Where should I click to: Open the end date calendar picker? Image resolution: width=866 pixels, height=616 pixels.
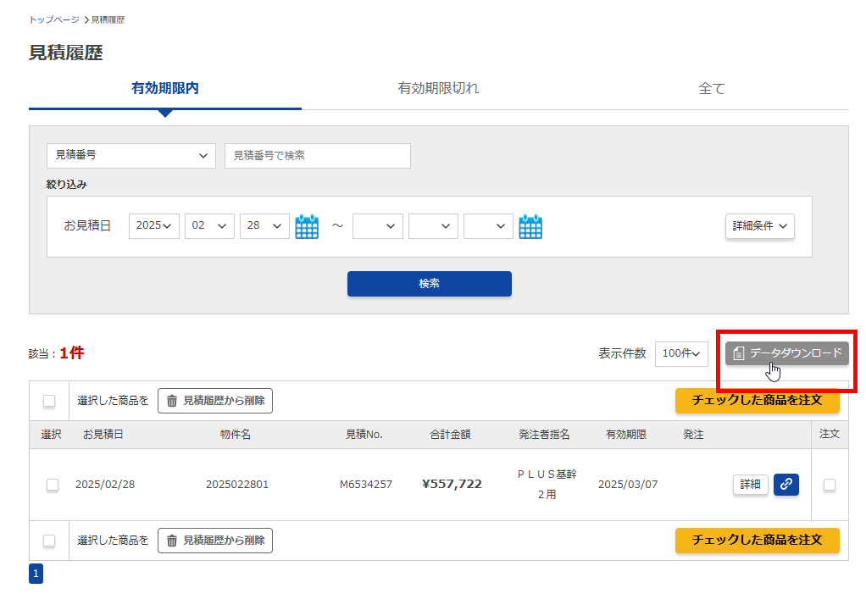coord(530,226)
